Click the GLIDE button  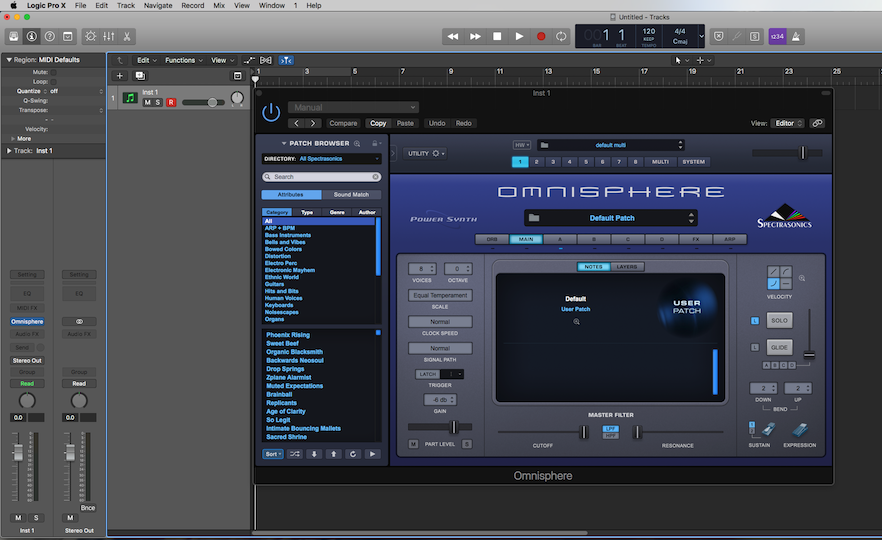point(779,348)
